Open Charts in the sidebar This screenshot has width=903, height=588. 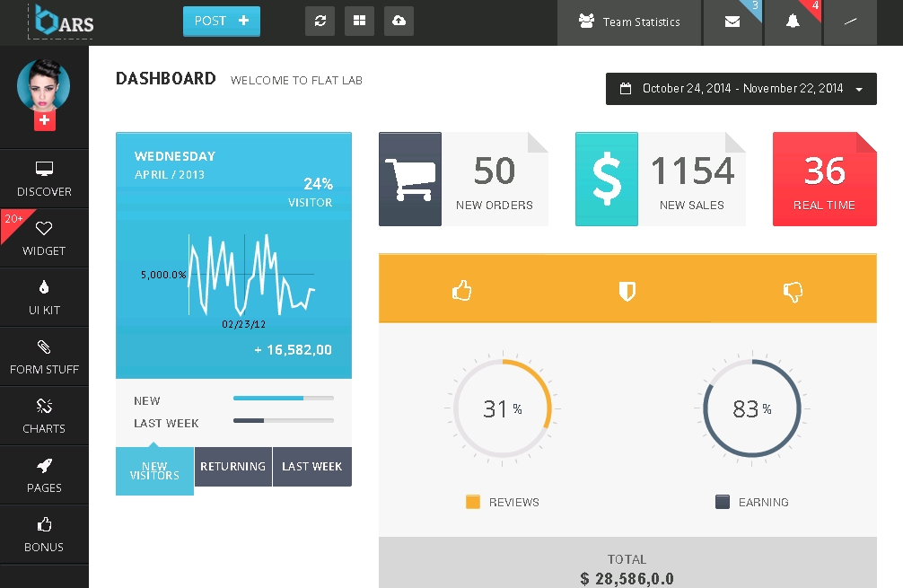tap(44, 416)
